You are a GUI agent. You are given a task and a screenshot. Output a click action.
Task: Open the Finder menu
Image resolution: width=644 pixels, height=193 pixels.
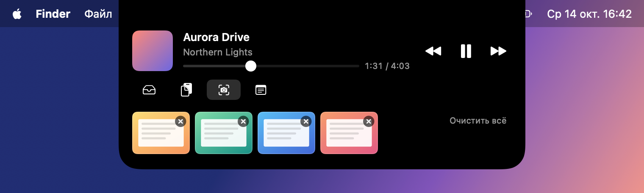coord(53,14)
